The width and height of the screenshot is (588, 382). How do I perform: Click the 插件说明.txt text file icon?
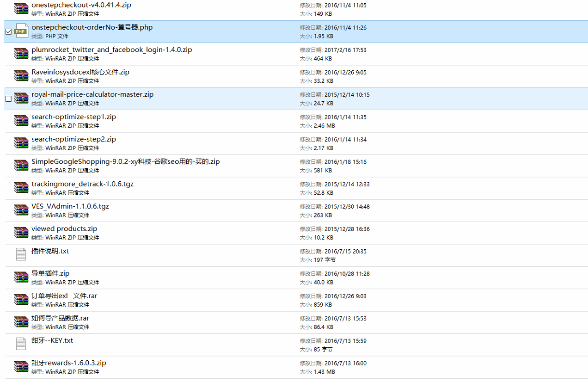coord(21,255)
